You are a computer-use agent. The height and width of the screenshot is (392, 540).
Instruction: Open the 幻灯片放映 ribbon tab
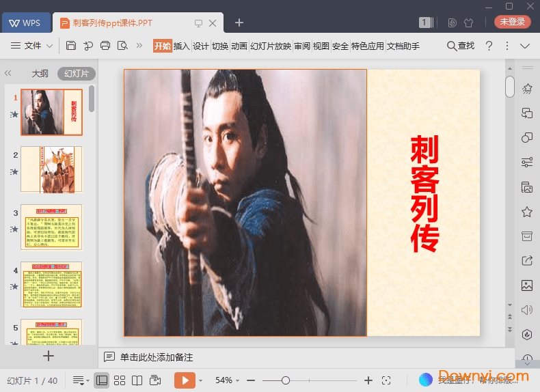[271, 46]
